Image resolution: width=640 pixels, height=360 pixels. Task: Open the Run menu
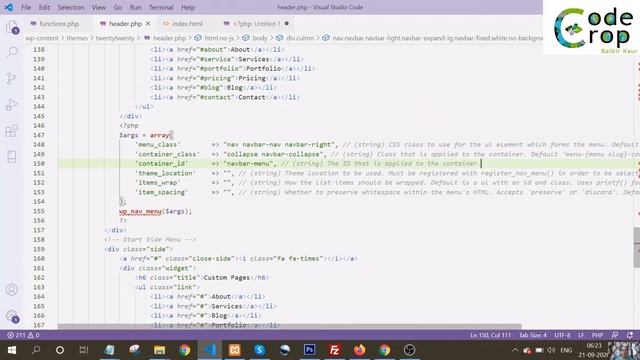(x=135, y=7)
